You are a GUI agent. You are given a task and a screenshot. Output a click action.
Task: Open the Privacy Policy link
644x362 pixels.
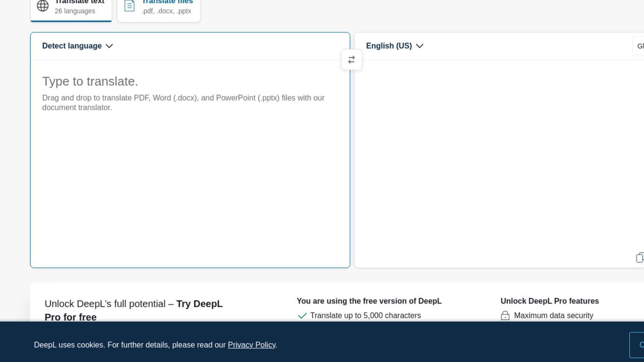252,345
